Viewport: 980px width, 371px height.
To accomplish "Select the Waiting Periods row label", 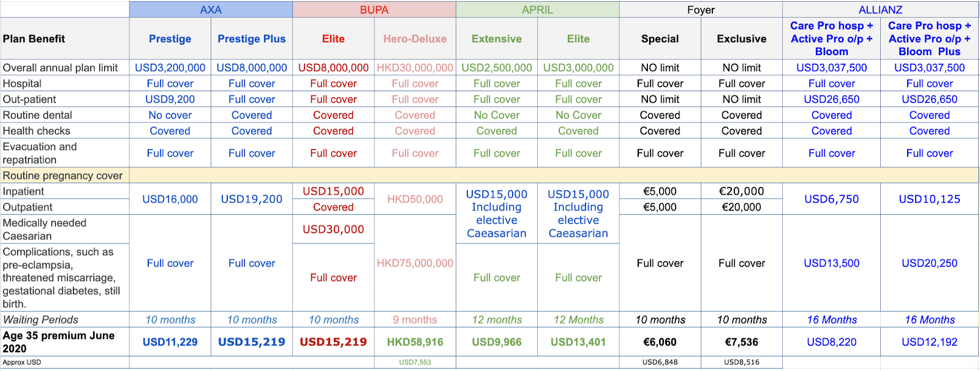I will 65,320.
